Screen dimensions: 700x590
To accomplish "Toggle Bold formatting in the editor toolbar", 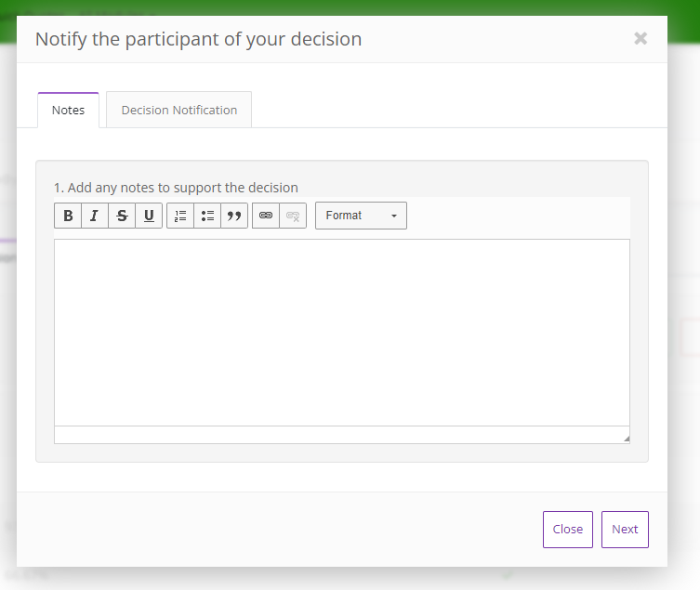I will [x=68, y=216].
